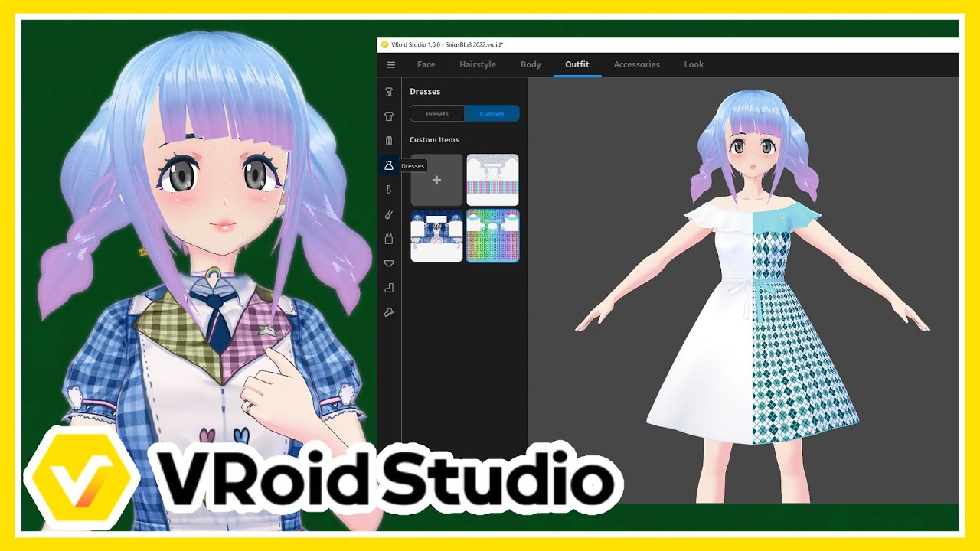Select the rainbow patterned custom dress thumbnail
980x551 pixels.
(492, 236)
